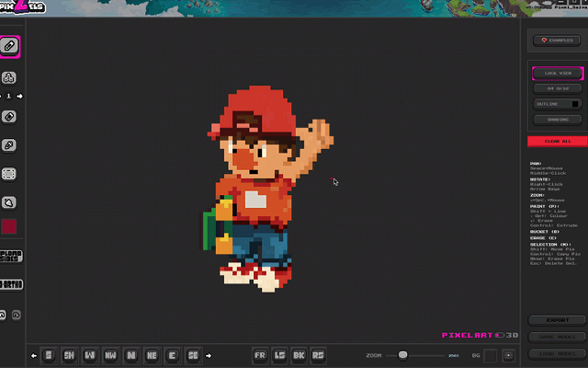The width and height of the screenshot is (588, 368).
Task: Select the W direction view
Action: tap(90, 355)
